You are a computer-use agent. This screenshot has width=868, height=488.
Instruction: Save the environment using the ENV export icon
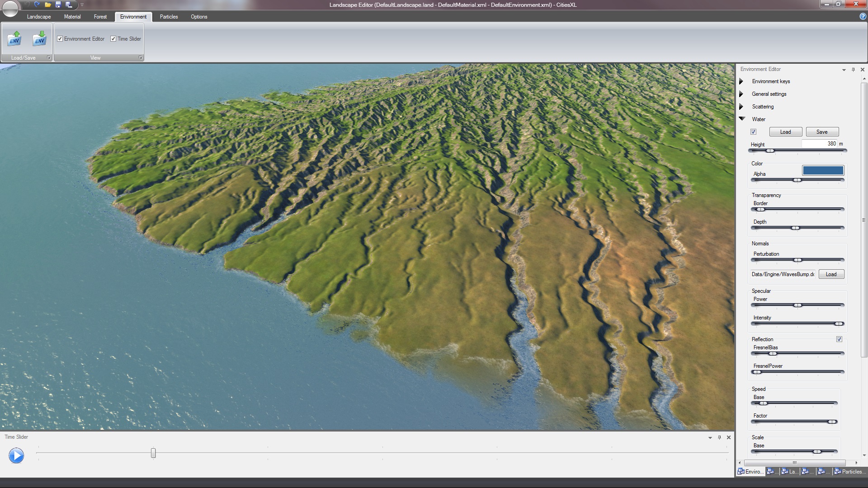coord(40,40)
